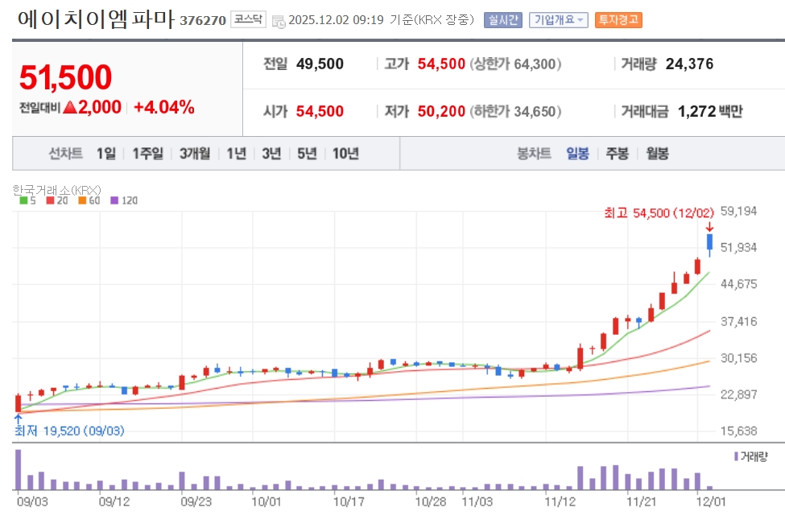785x532 pixels.
Task: Click the calendar clock icon beside the date
Action: (x=279, y=21)
